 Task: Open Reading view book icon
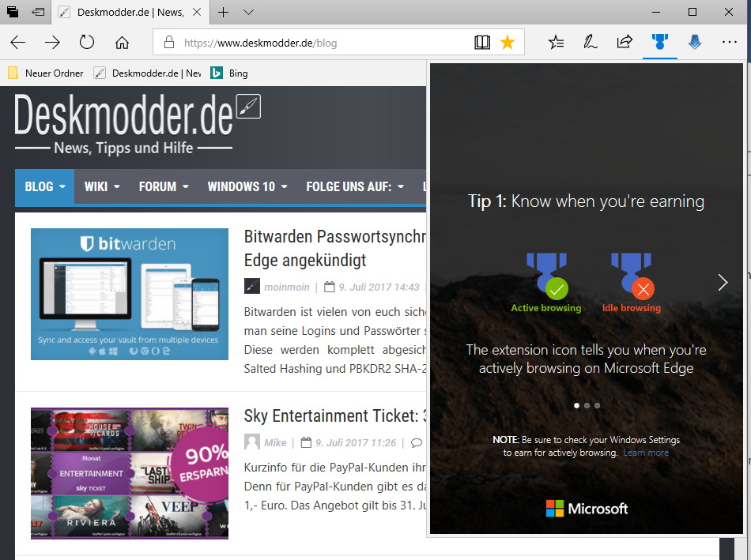(x=482, y=43)
